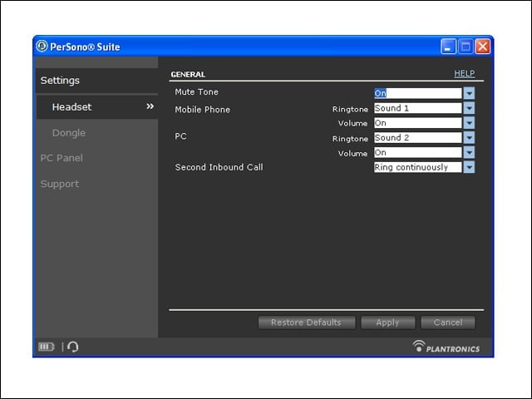Switch to the PC Panel section

click(62, 158)
